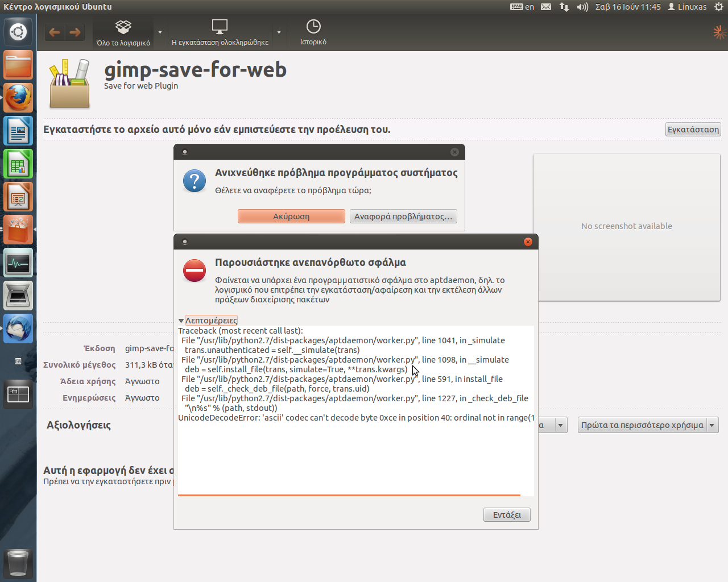The image size is (728, 582).
Task: Open the partially hidden reviews language dropdown
Action: point(553,425)
